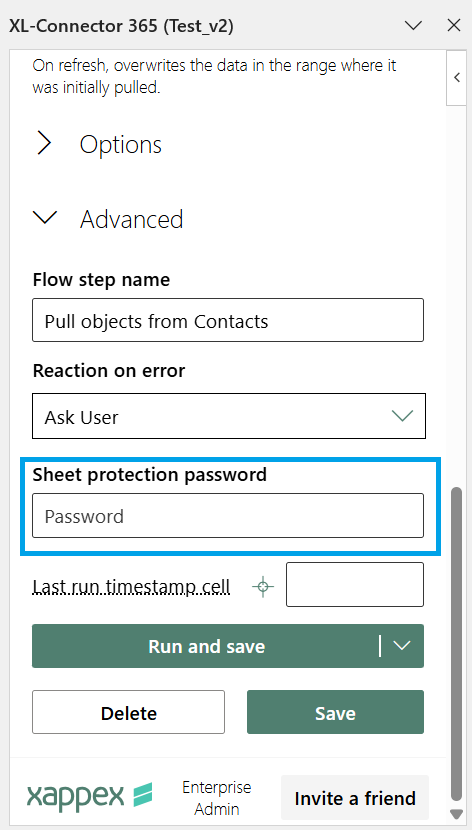This screenshot has width=472, height=830.
Task: Save the flow step settings
Action: [335, 712]
